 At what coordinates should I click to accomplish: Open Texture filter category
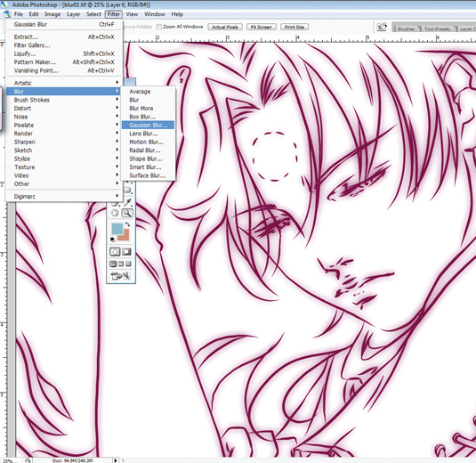tap(64, 167)
